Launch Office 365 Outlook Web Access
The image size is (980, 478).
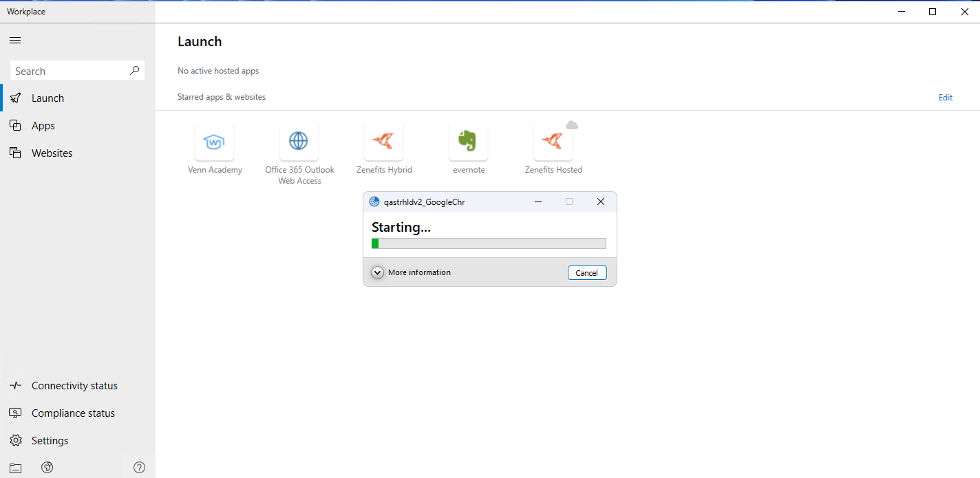click(299, 142)
